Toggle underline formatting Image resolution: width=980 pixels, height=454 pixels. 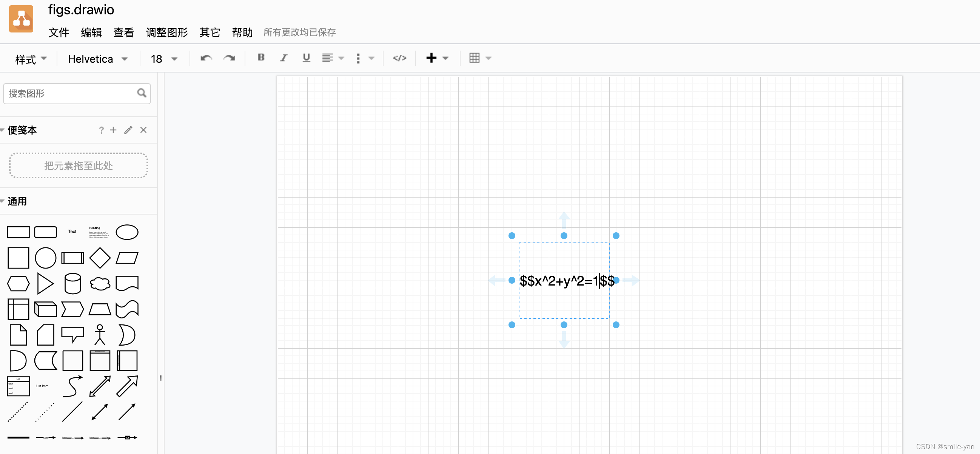(x=306, y=58)
